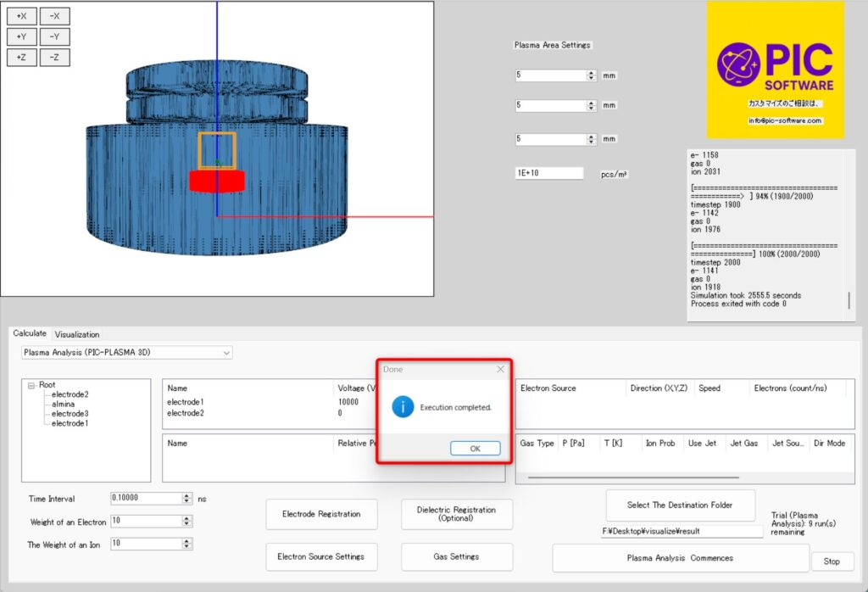Image resolution: width=868 pixels, height=592 pixels.
Task: Click the Electrode Registration button
Action: click(321, 513)
